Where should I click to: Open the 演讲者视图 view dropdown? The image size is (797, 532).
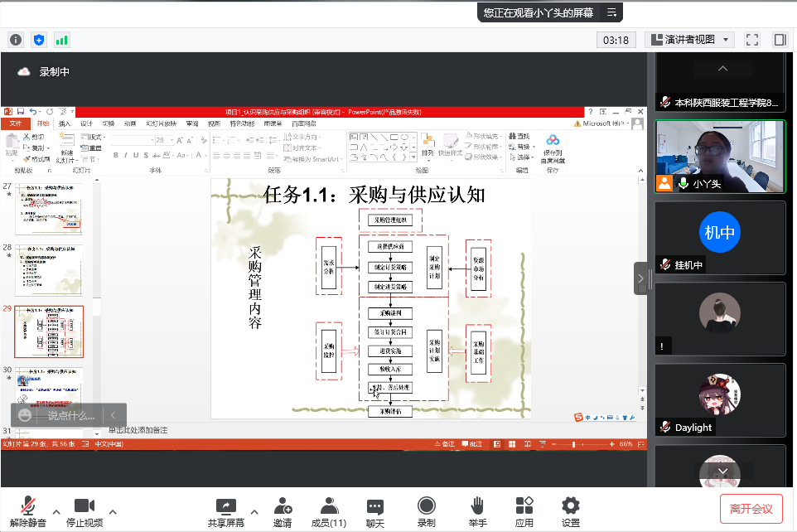pos(689,40)
